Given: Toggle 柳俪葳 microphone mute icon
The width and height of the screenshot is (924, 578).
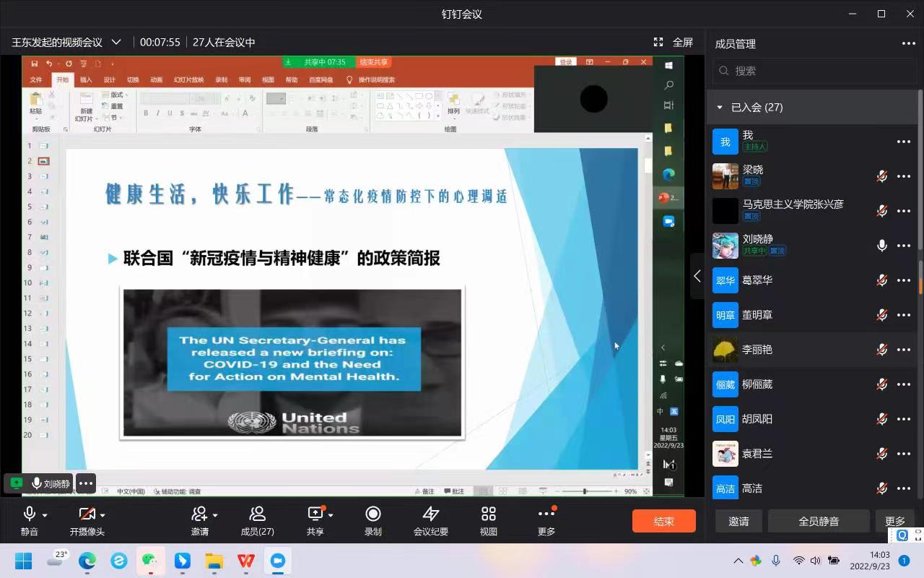Looking at the screenshot, I should click(x=882, y=384).
